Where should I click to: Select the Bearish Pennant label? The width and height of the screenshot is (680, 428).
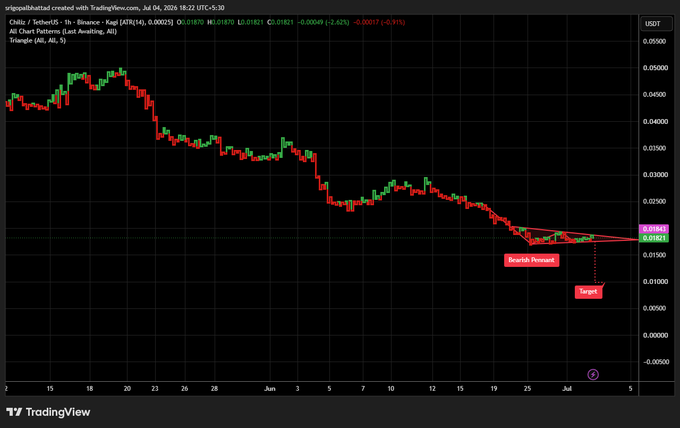click(531, 260)
